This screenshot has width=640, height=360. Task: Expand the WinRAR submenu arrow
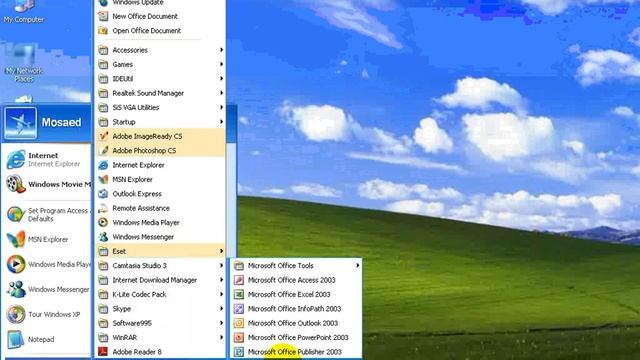pyautogui.click(x=222, y=338)
